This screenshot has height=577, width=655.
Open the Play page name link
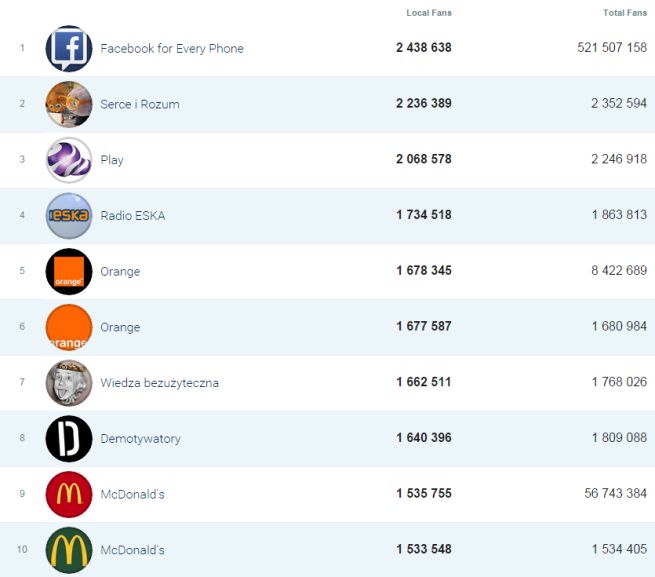pyautogui.click(x=112, y=160)
